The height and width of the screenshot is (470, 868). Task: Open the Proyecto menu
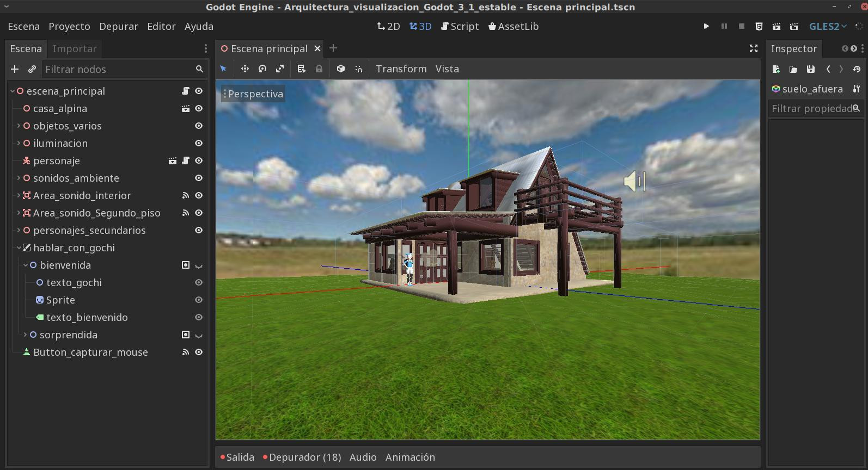[69, 26]
